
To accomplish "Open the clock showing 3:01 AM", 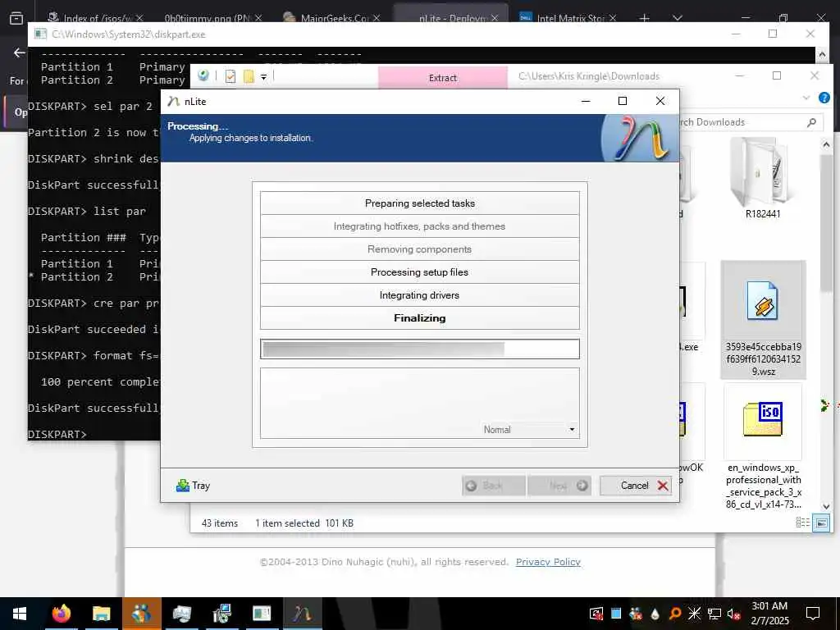I will click(x=769, y=614).
